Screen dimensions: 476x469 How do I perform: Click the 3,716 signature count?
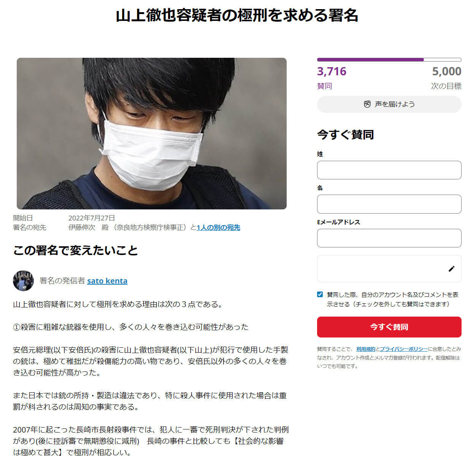(x=332, y=71)
